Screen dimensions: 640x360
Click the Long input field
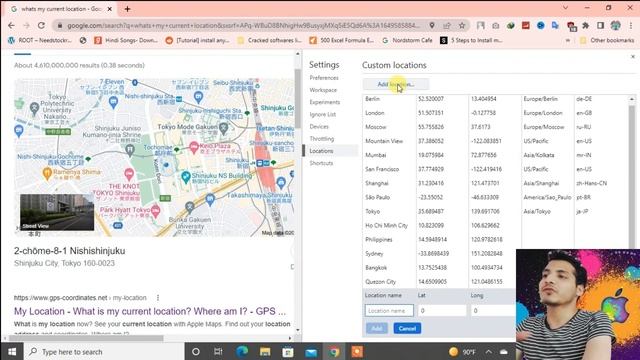click(x=493, y=311)
